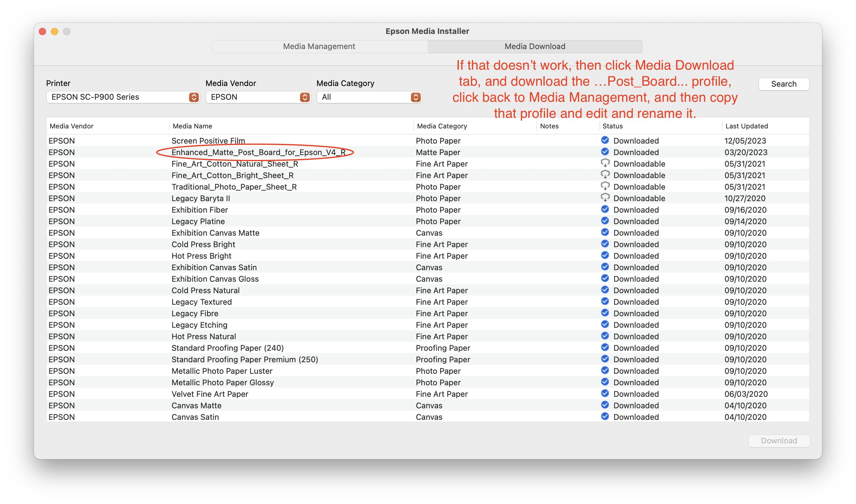The width and height of the screenshot is (856, 504).
Task: Select the Media Download tab
Action: [534, 47]
